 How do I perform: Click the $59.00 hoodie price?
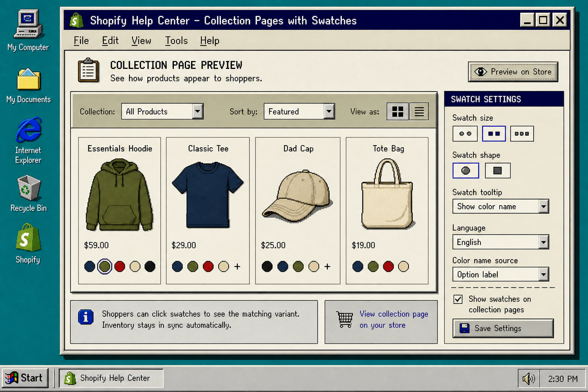point(96,245)
